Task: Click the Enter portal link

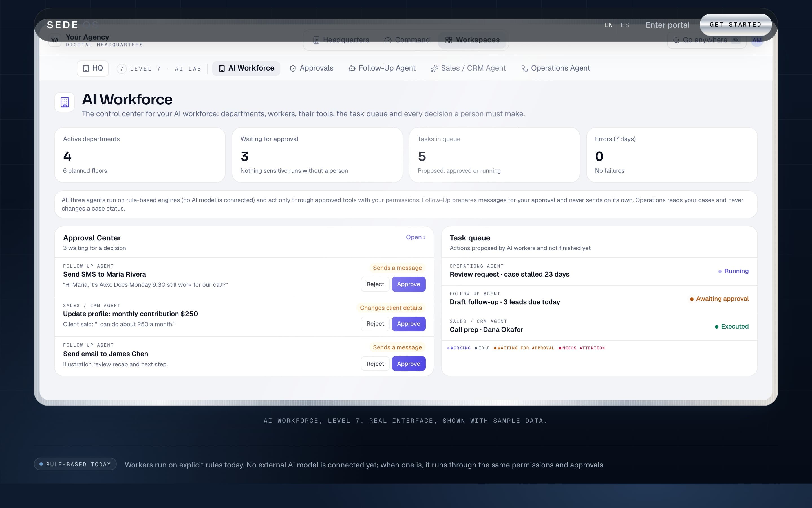Action: 667,25
